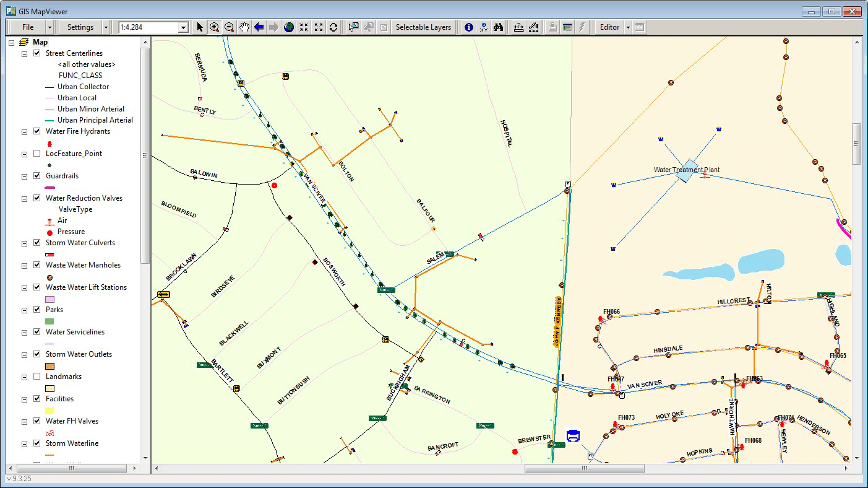Click the Selectable Layers button
Image resolution: width=868 pixels, height=488 pixels.
click(423, 27)
